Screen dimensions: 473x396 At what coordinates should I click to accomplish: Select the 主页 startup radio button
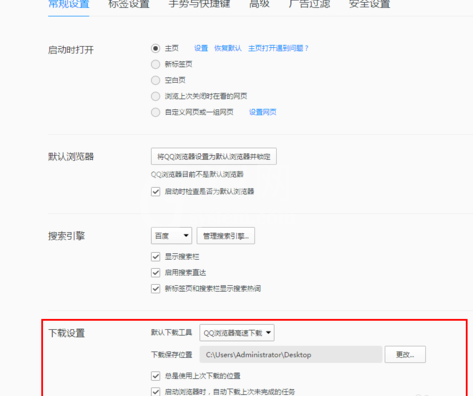(155, 48)
